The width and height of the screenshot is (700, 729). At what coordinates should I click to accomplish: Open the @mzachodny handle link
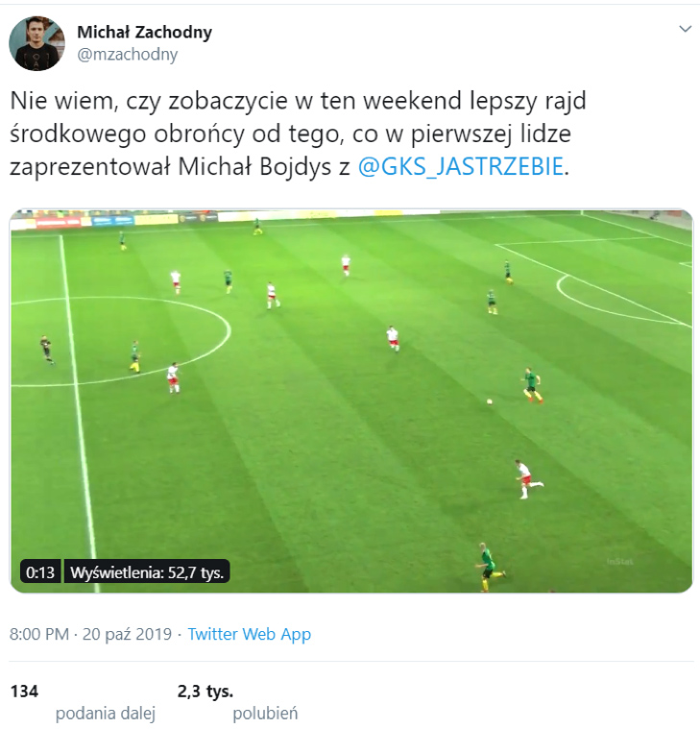(x=128, y=55)
